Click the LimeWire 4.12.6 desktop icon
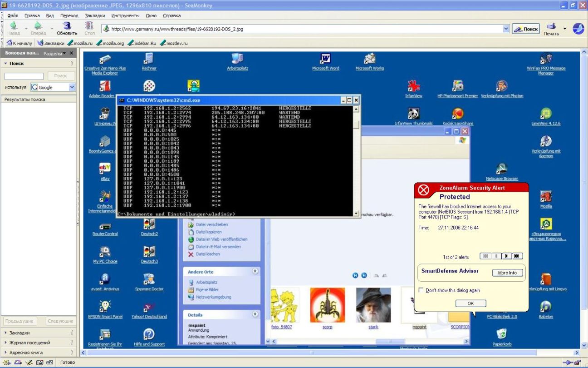Screen dimensions: 588x368 546,117
